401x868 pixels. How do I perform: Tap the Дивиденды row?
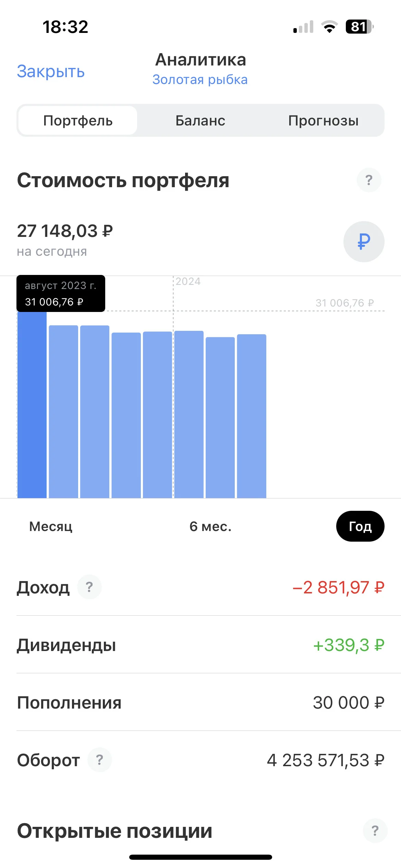click(200, 645)
